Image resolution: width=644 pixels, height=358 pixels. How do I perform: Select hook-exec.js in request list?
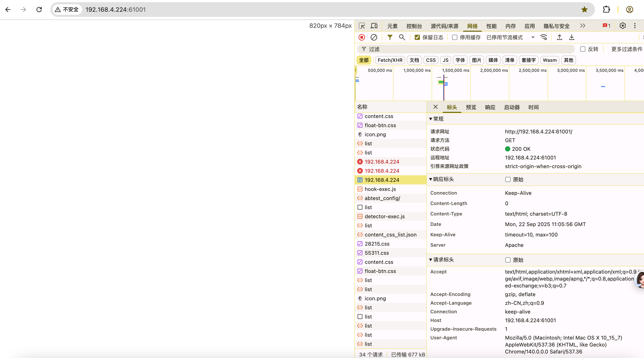[x=380, y=189]
